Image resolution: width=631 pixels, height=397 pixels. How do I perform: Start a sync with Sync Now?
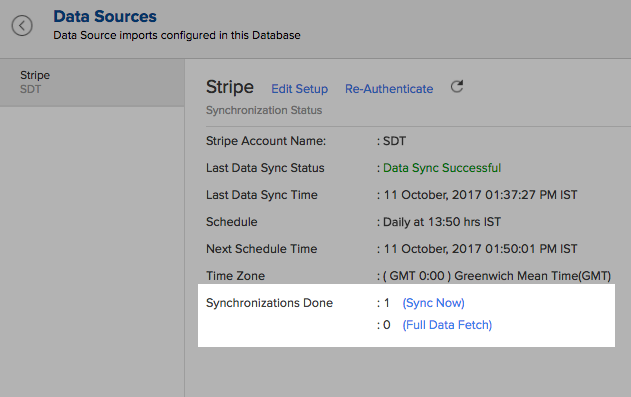point(433,302)
